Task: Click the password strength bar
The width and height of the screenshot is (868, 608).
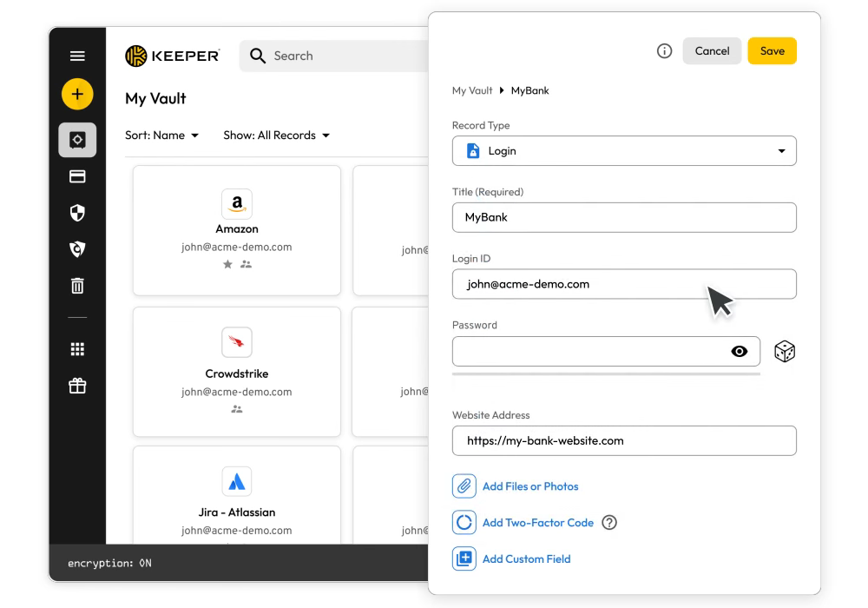Action: (x=606, y=374)
